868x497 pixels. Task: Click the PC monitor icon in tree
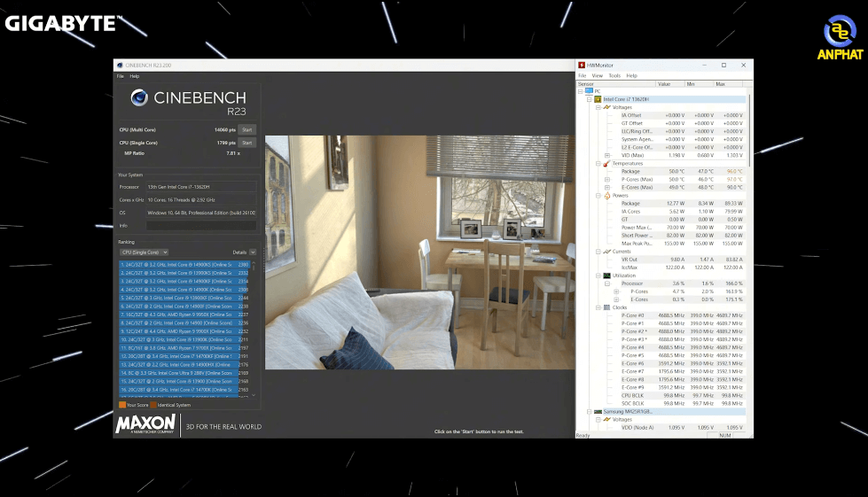(589, 91)
